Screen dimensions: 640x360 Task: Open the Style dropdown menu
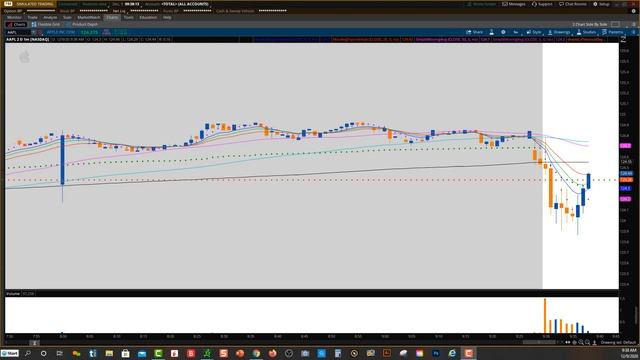click(534, 32)
